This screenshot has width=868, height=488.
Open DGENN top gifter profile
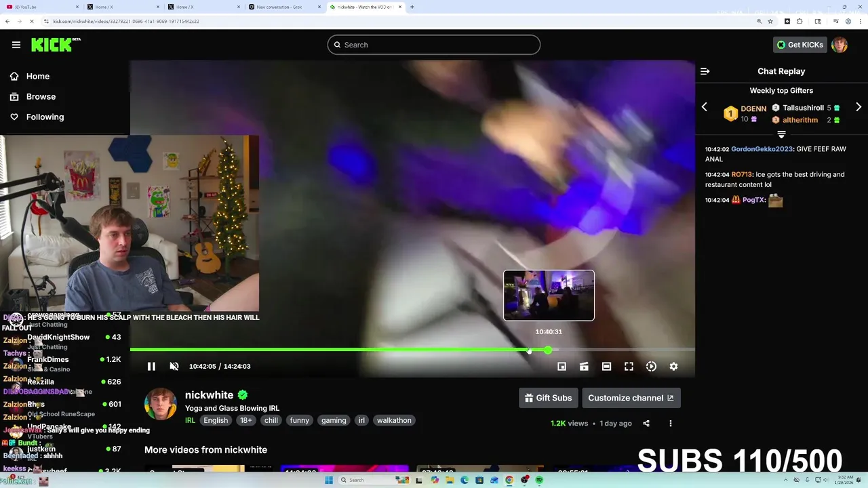(753, 108)
